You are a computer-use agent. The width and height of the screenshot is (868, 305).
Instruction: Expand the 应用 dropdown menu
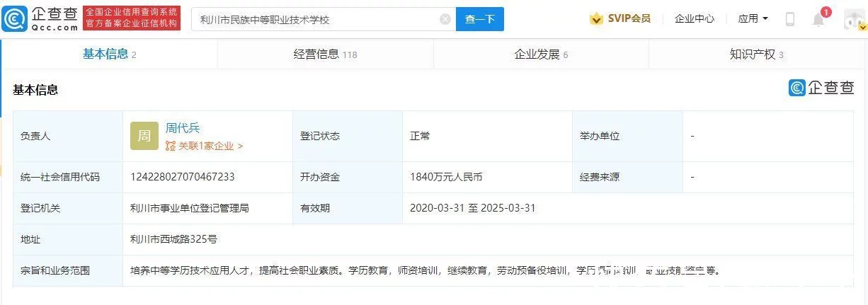[753, 19]
